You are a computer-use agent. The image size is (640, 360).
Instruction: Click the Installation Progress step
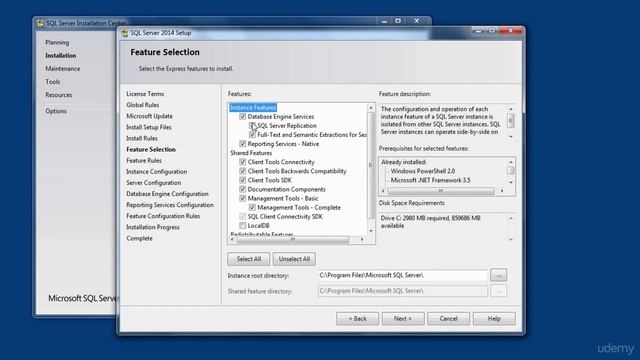pos(153,227)
